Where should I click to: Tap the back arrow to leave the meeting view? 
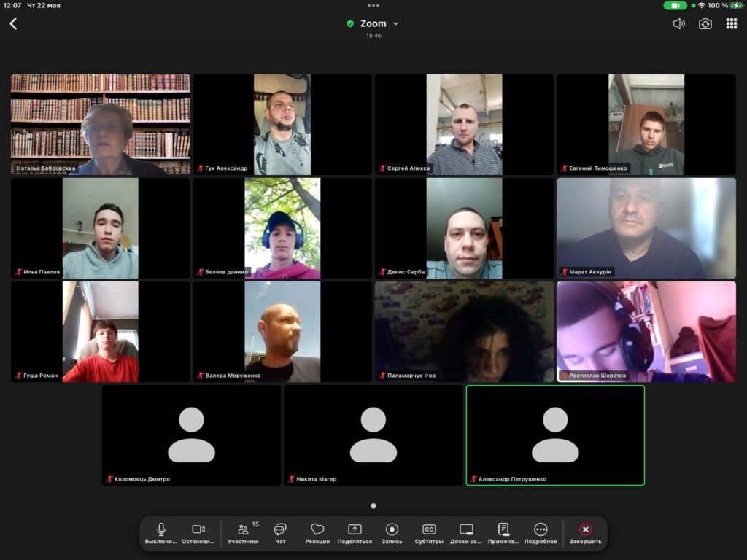[13, 23]
